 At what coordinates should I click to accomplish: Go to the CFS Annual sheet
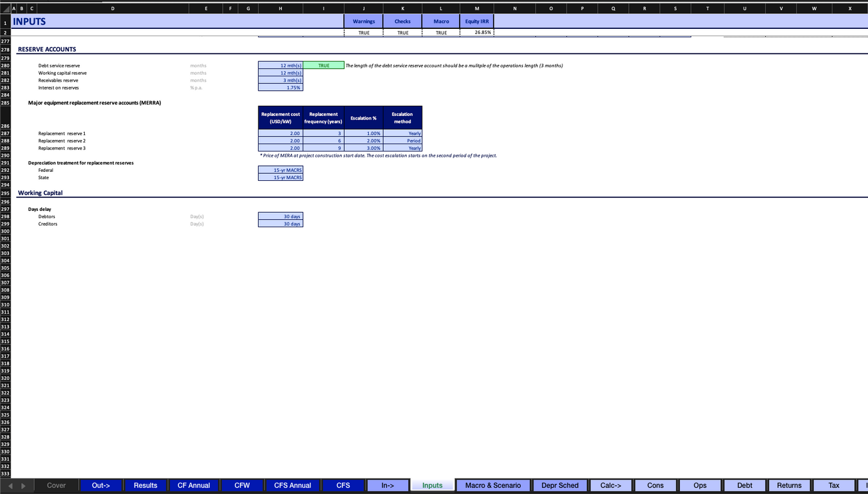point(293,486)
